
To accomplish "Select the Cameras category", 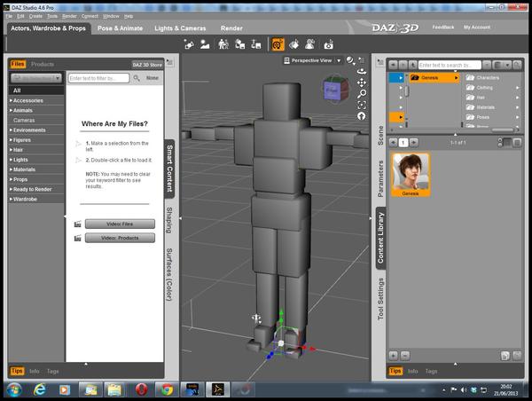I will pyautogui.click(x=36, y=120).
